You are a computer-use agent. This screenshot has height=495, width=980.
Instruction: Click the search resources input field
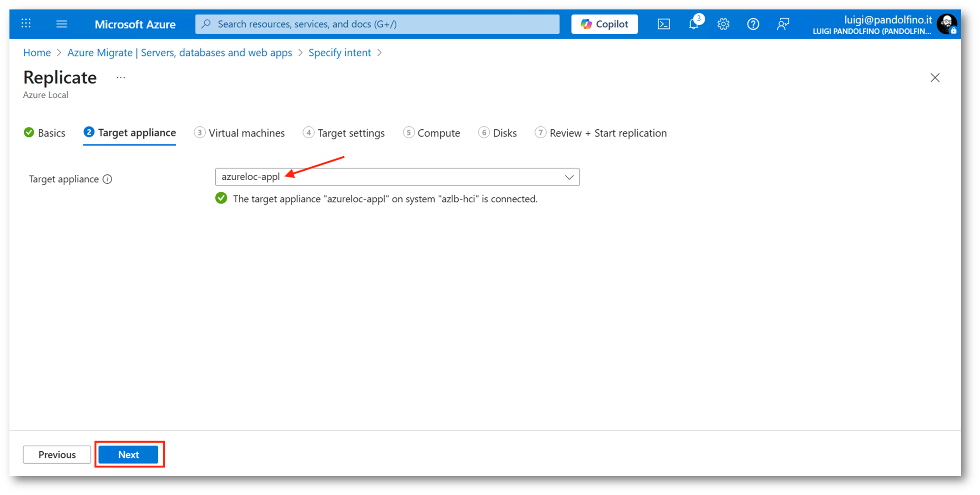click(378, 24)
